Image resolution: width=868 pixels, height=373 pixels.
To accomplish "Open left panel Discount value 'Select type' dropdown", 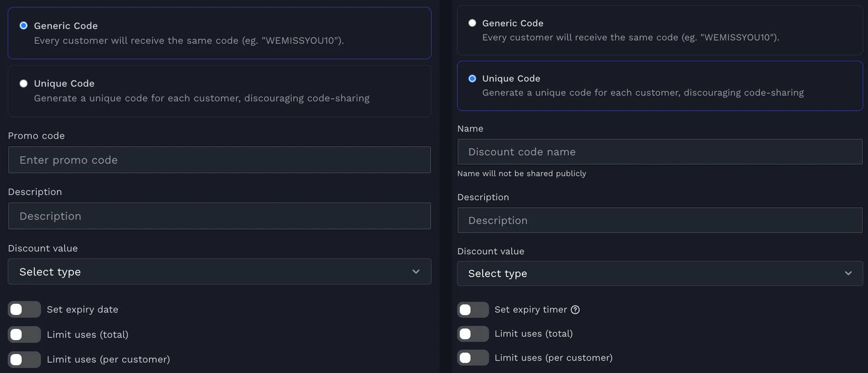I will [x=219, y=272].
